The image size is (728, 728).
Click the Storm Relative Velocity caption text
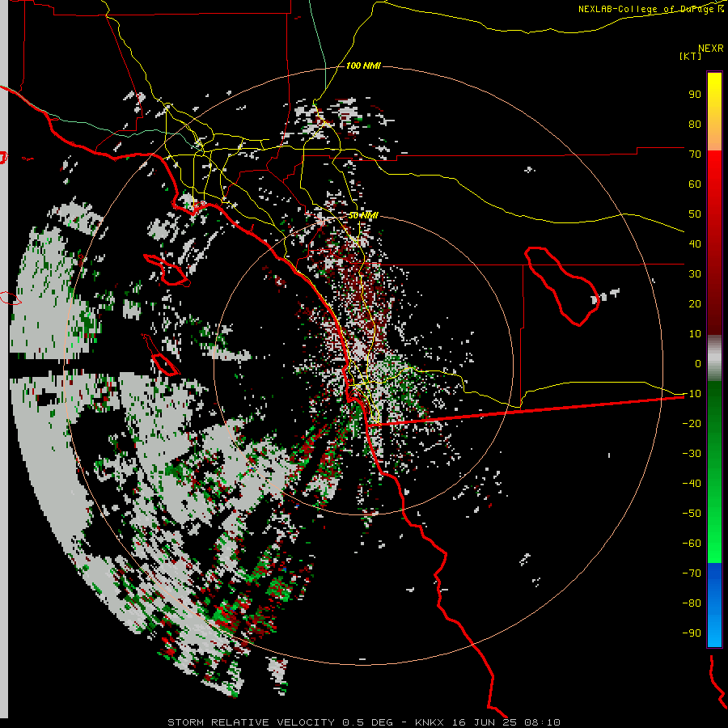(364, 722)
